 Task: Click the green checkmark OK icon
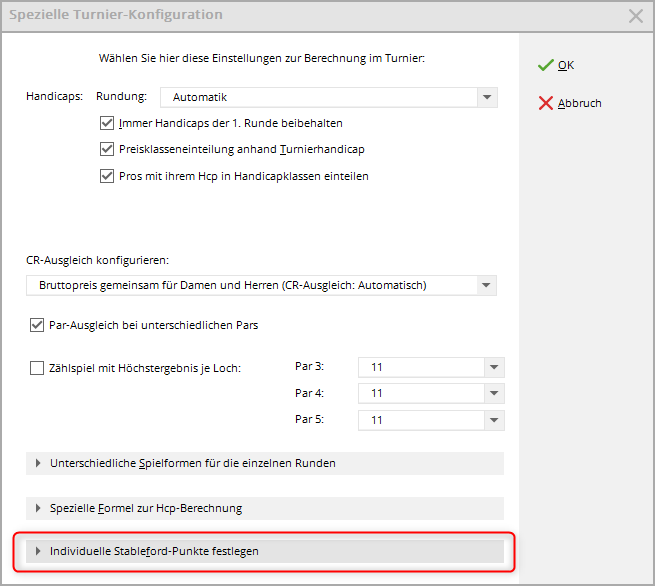[x=545, y=65]
